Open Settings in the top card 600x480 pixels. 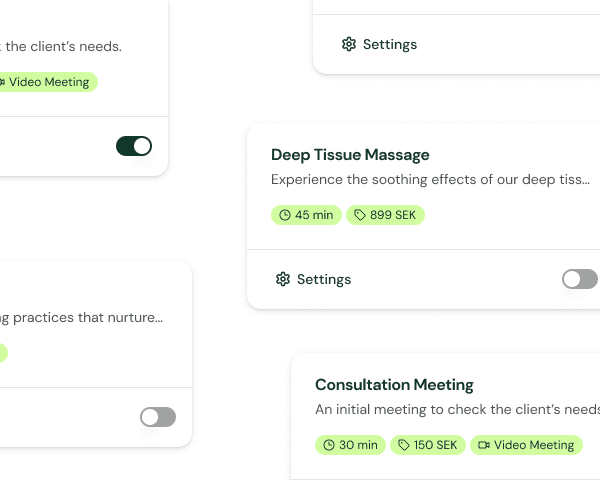389,44
